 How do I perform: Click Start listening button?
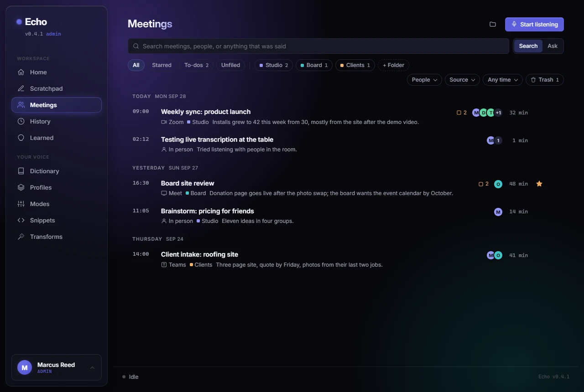(534, 24)
